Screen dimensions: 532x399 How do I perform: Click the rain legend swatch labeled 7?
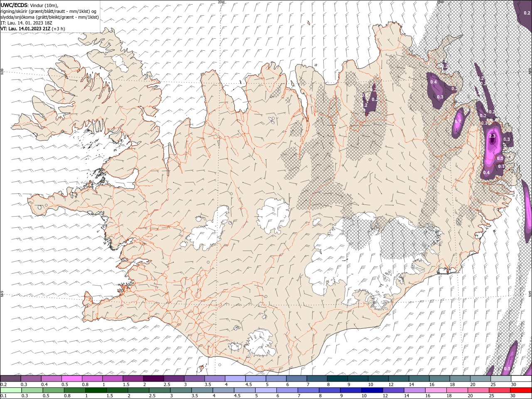(308, 390)
